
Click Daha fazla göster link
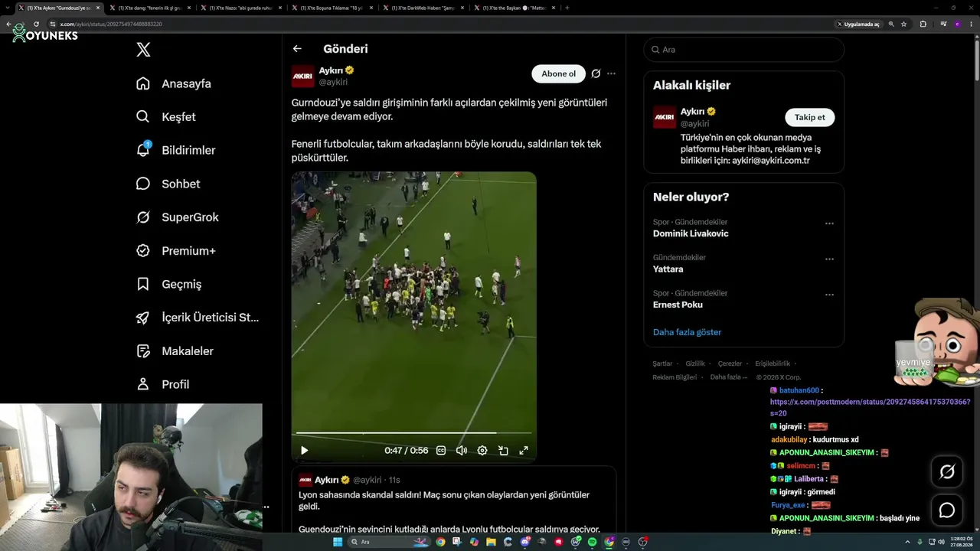687,332
